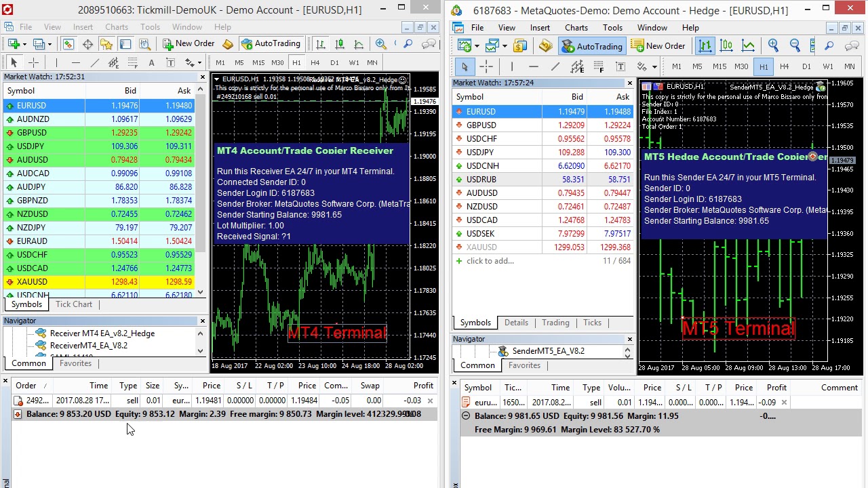The width and height of the screenshot is (868, 488).
Task: Close the MT5 sell position
Action: click(x=784, y=403)
